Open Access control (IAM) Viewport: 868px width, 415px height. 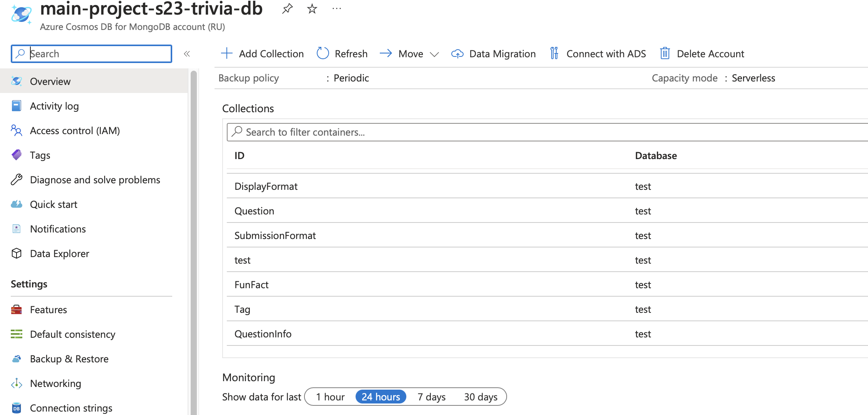click(94, 131)
